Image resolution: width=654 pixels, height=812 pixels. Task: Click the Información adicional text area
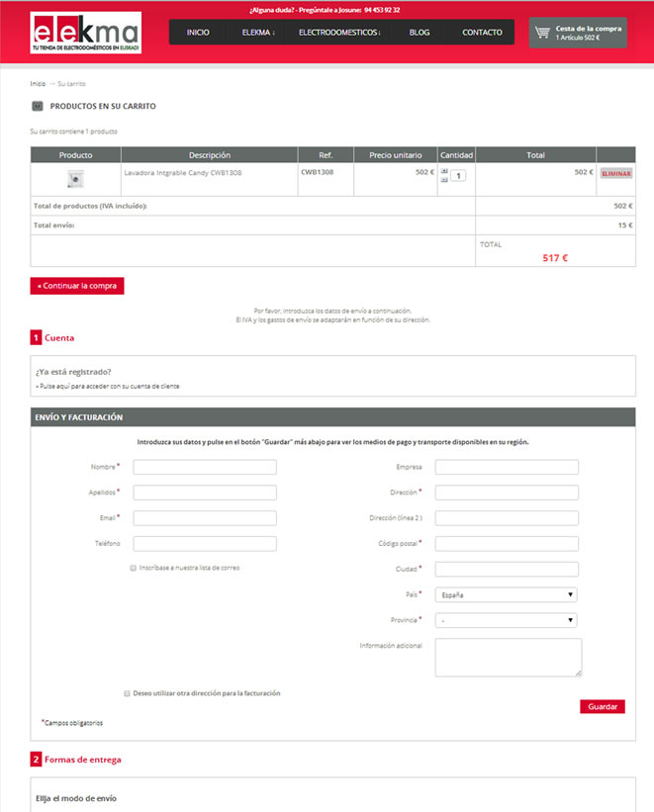pos(509,657)
